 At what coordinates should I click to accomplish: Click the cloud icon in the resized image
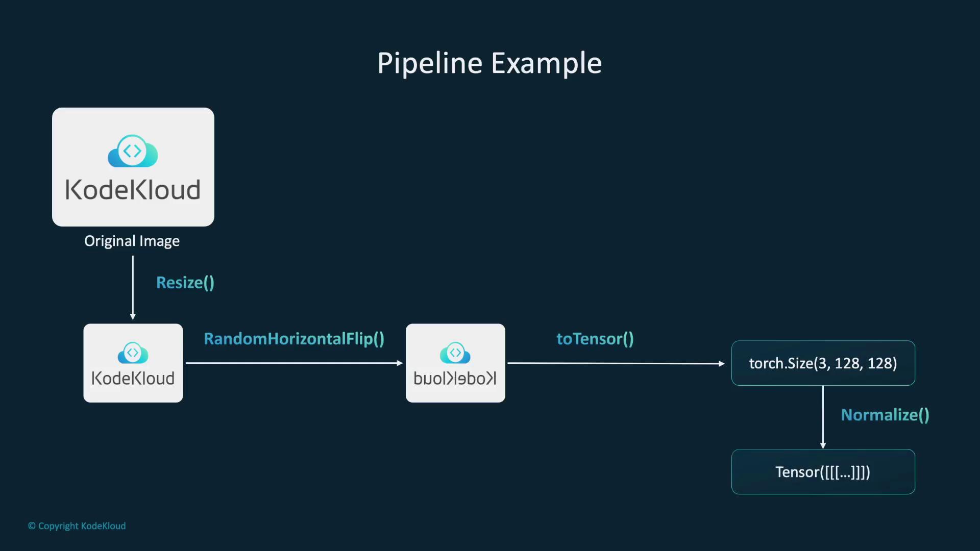(x=133, y=353)
